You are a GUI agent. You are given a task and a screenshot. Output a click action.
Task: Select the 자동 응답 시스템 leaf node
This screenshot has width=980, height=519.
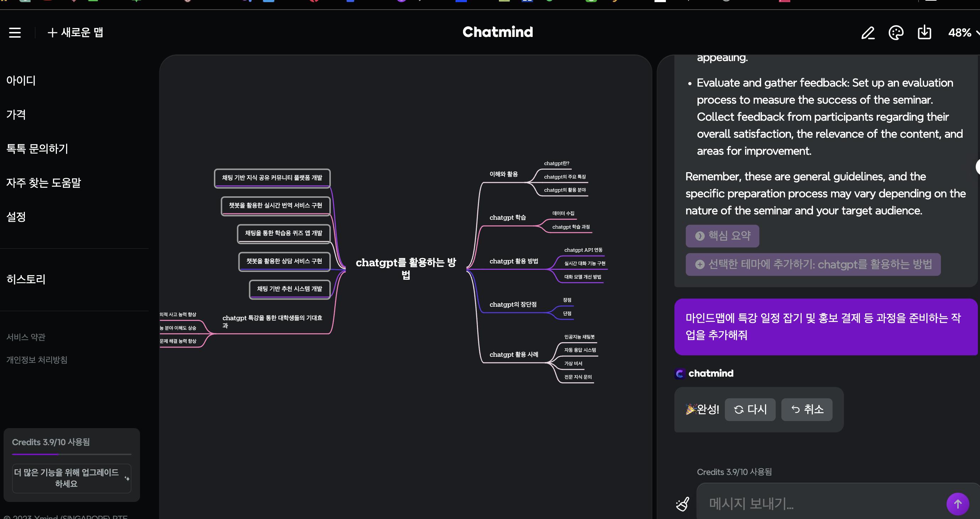click(580, 350)
